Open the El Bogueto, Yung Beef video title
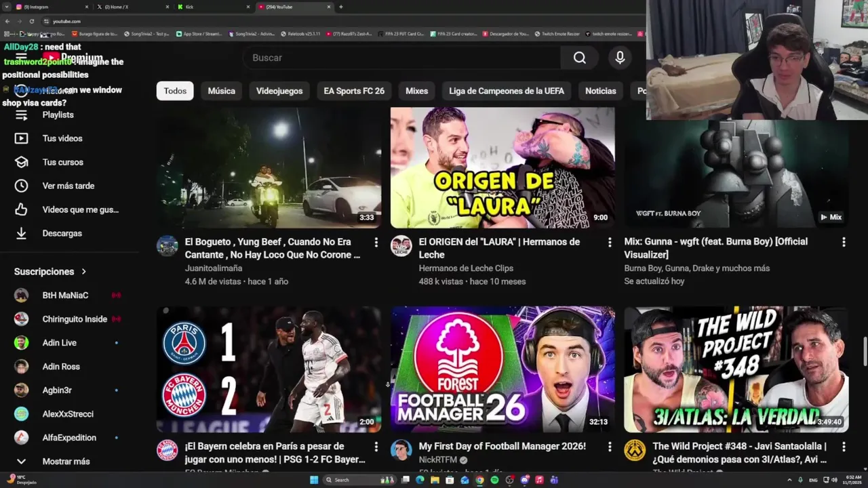 (x=273, y=248)
